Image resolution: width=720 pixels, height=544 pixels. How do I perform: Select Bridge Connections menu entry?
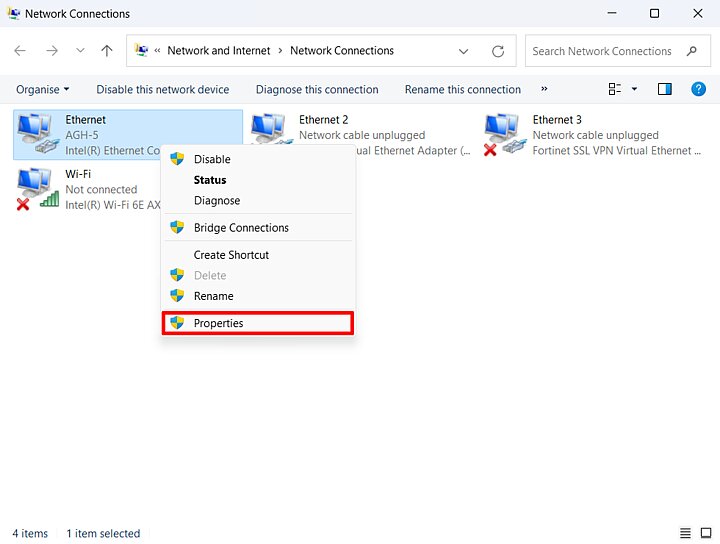(x=258, y=228)
